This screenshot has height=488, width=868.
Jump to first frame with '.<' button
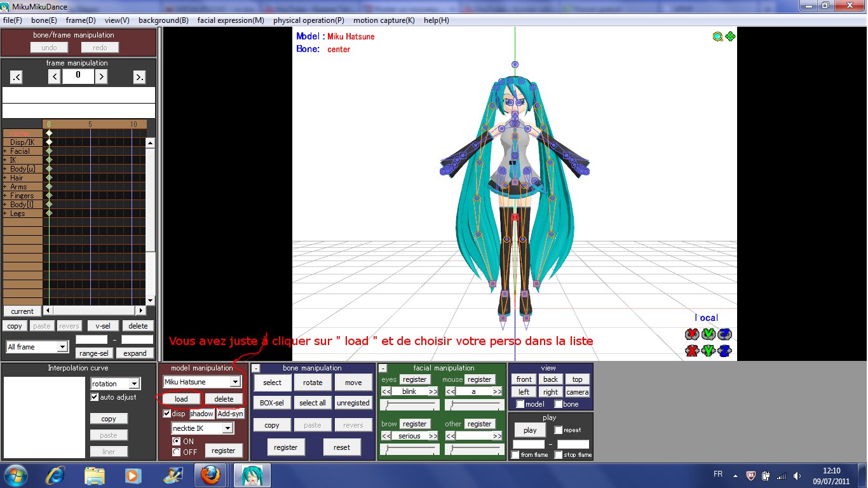(16, 77)
